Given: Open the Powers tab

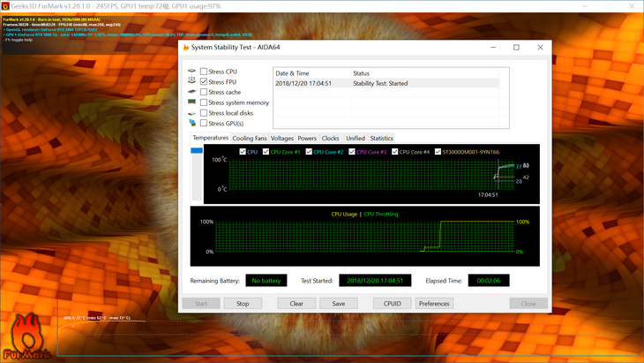Looking at the screenshot, I should coord(307,138).
